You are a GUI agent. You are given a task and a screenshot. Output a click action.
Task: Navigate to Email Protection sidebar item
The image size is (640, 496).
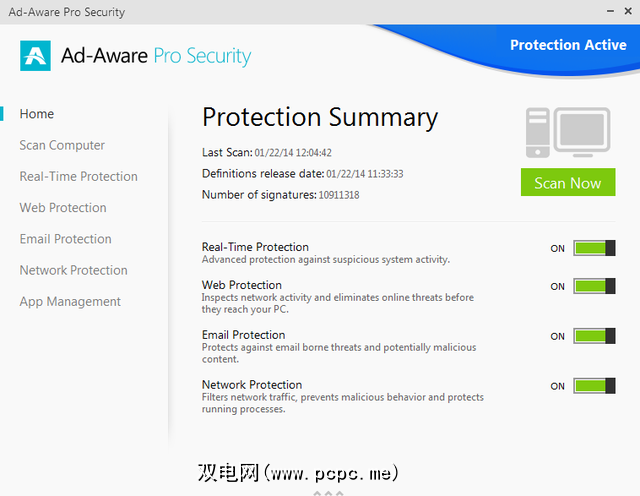65,239
